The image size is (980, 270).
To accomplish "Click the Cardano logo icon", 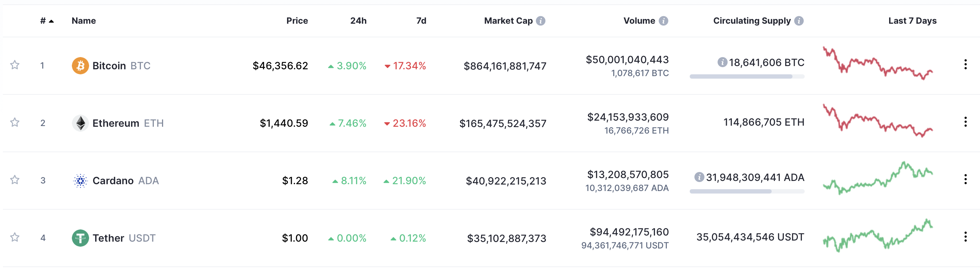I will pyautogui.click(x=80, y=181).
